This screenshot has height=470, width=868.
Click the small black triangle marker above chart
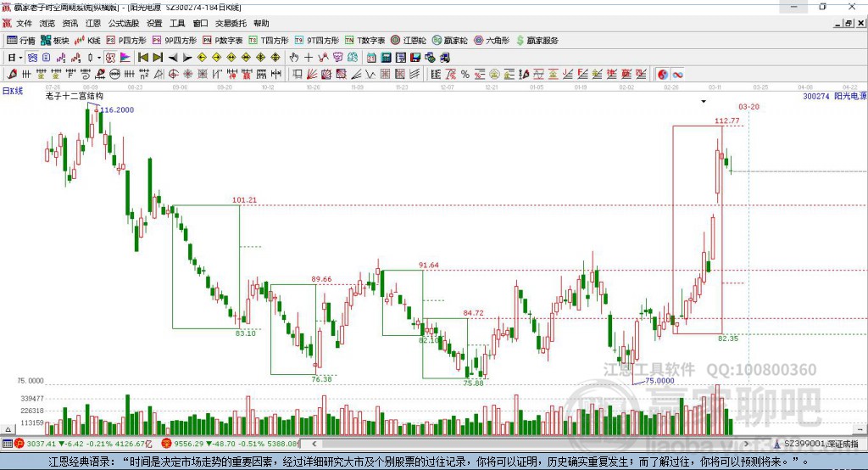(704, 102)
